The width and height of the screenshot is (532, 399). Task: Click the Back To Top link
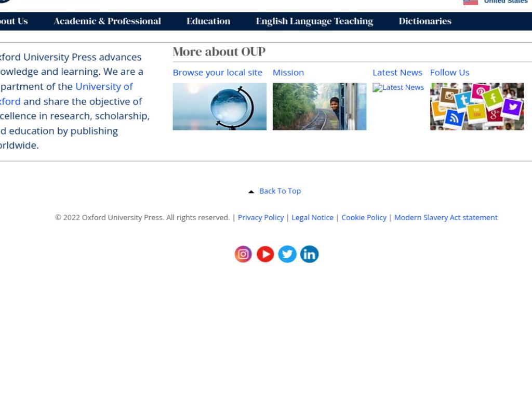(x=280, y=191)
